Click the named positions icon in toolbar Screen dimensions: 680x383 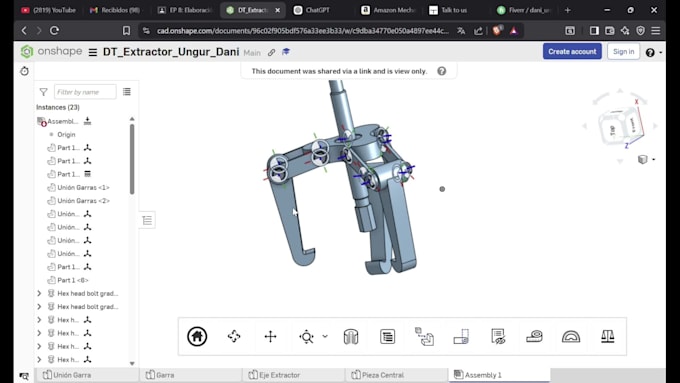click(461, 337)
